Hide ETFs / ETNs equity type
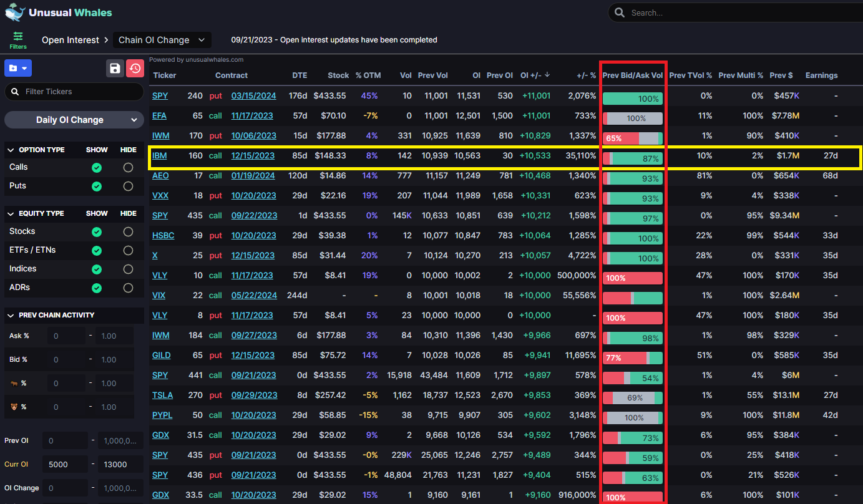Viewport: 863px width, 504px height. pos(129,250)
